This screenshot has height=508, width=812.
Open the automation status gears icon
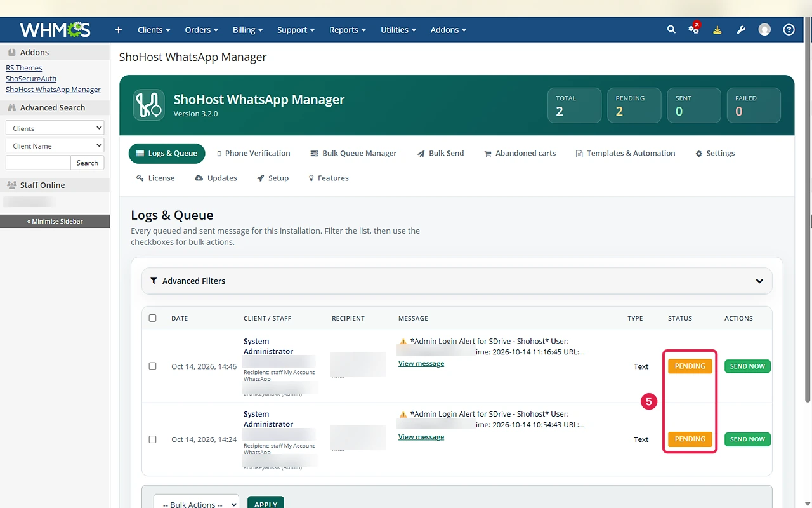point(694,29)
